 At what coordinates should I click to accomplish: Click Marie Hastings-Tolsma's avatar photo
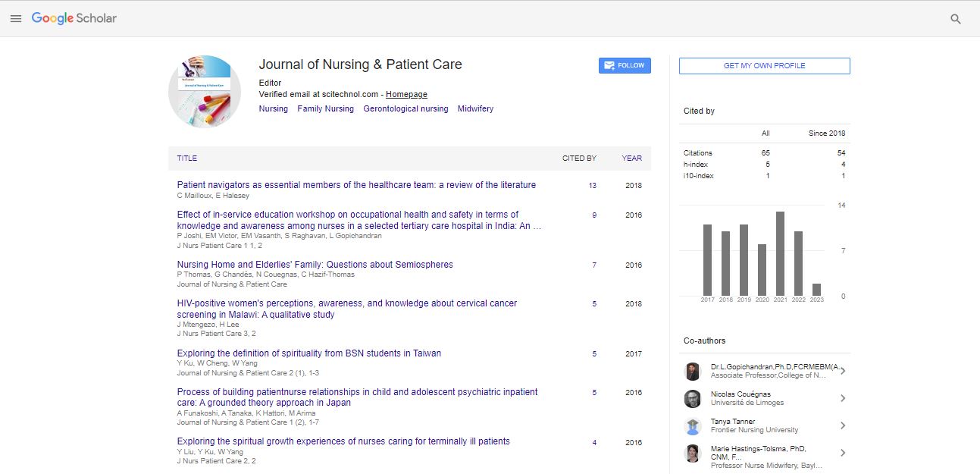click(x=693, y=454)
